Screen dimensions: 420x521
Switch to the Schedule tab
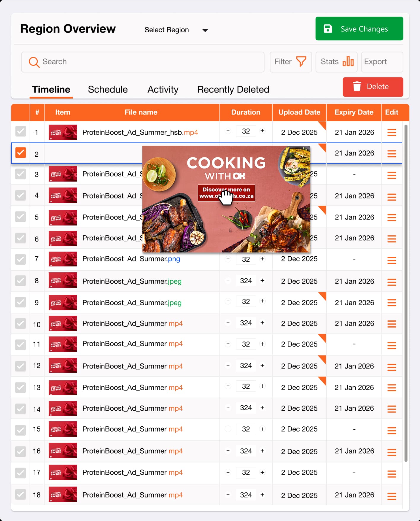(x=108, y=90)
